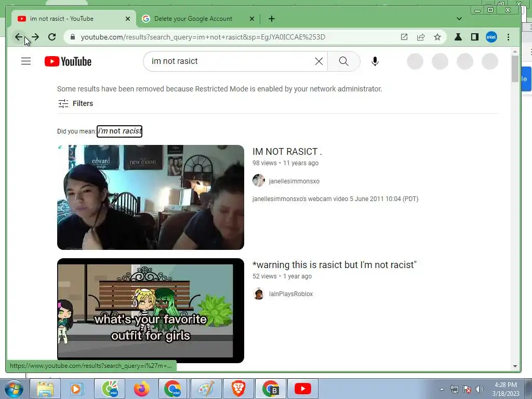Open Firefox from the taskbar
532x399 pixels.
point(141,389)
